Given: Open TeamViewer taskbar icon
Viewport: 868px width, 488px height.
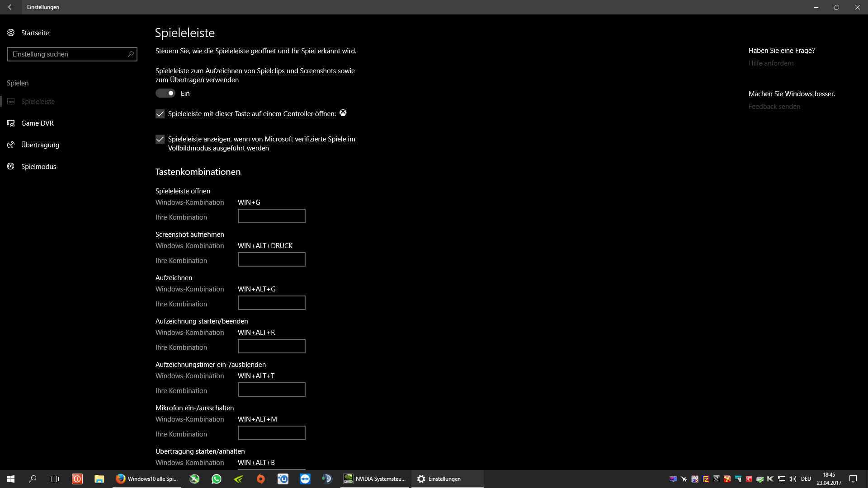Looking at the screenshot, I should (305, 479).
